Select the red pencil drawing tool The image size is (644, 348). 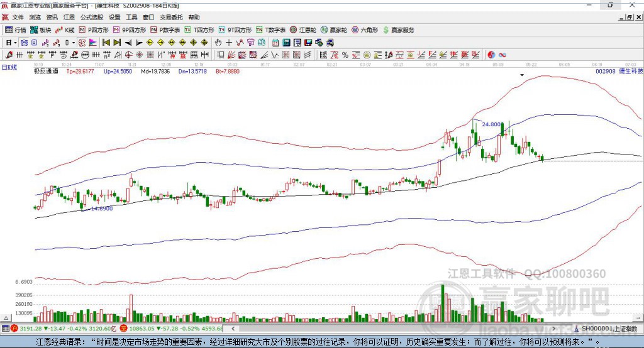9,55
